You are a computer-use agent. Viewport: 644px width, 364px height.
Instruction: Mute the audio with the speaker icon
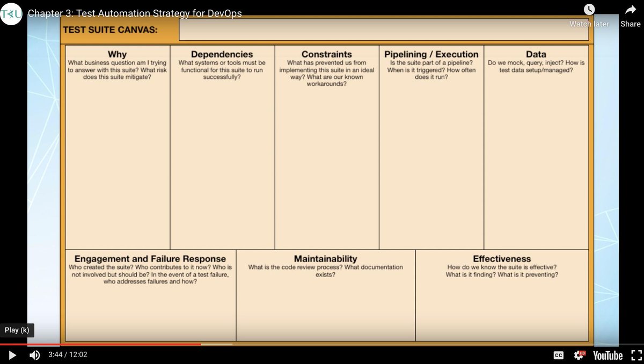34,355
